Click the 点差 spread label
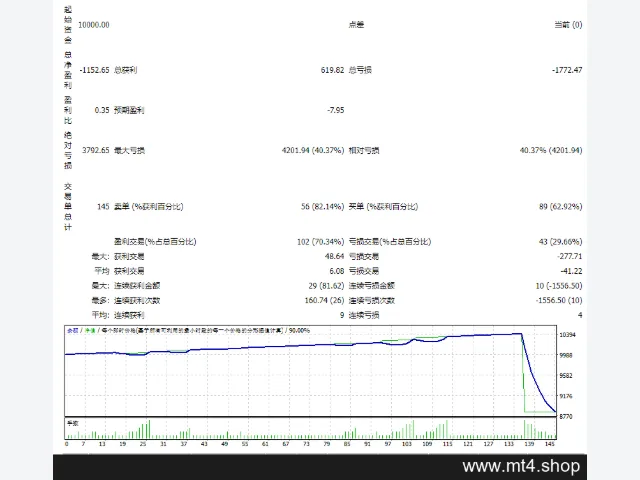The width and height of the screenshot is (640, 480). pyautogui.click(x=356, y=25)
